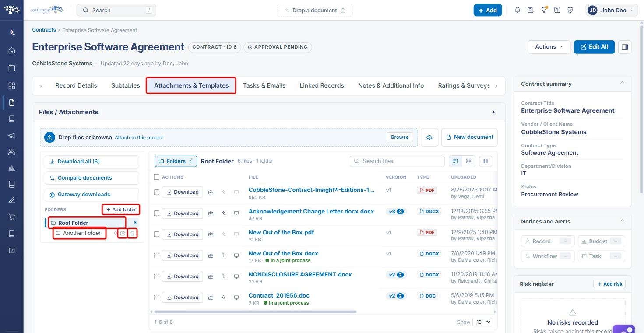Open the Linked Records tab
Image resolution: width=644 pixels, height=333 pixels.
pyautogui.click(x=322, y=85)
